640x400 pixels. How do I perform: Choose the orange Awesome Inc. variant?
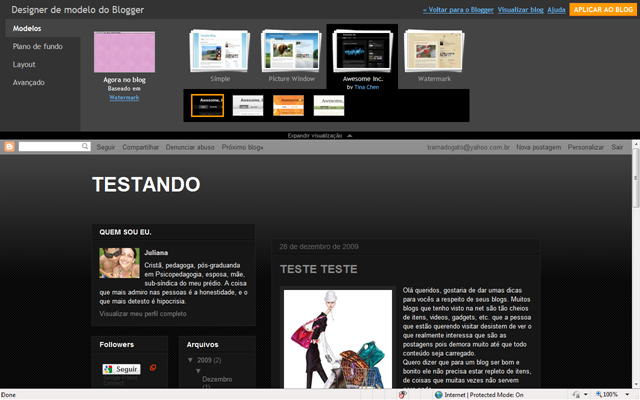(x=288, y=105)
